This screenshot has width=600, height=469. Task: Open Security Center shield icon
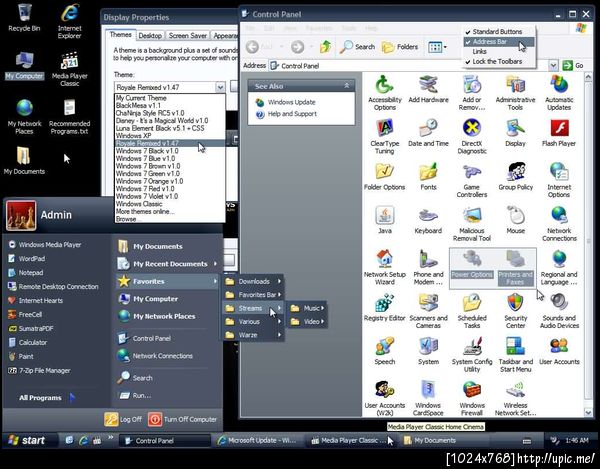click(x=515, y=311)
